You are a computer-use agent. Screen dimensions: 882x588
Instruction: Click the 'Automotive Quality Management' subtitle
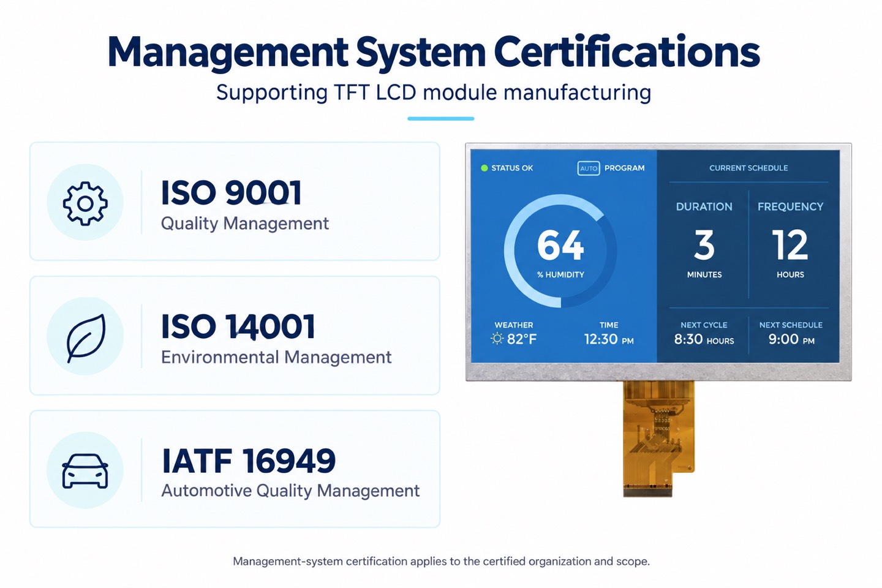click(290, 491)
